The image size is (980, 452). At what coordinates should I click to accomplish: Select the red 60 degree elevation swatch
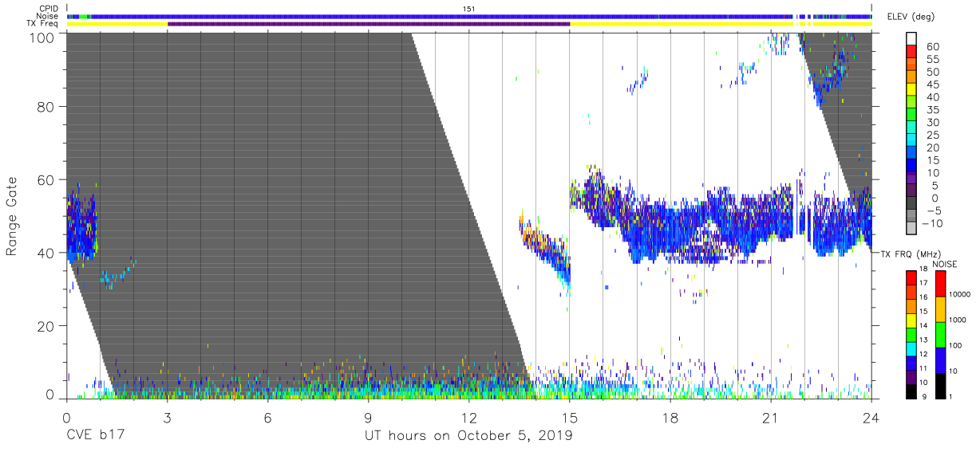[912, 53]
